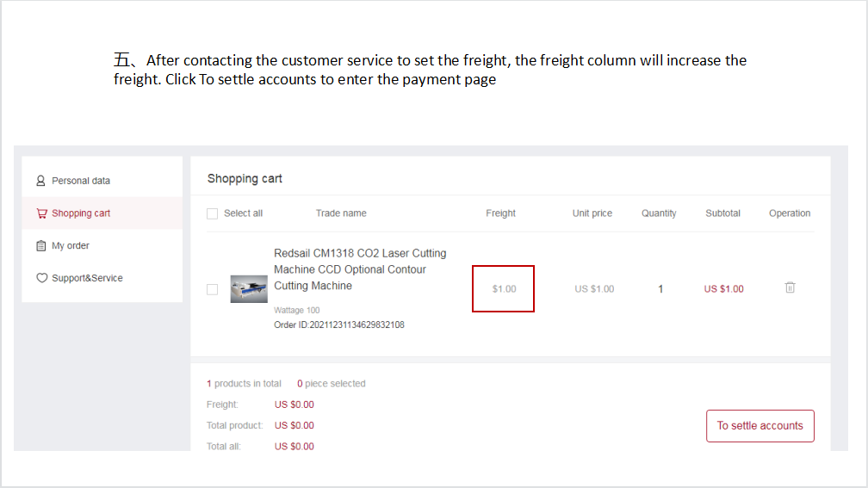Screen dimensions: 868x488
Task: Click the Shopping cart heading
Action: click(x=245, y=179)
